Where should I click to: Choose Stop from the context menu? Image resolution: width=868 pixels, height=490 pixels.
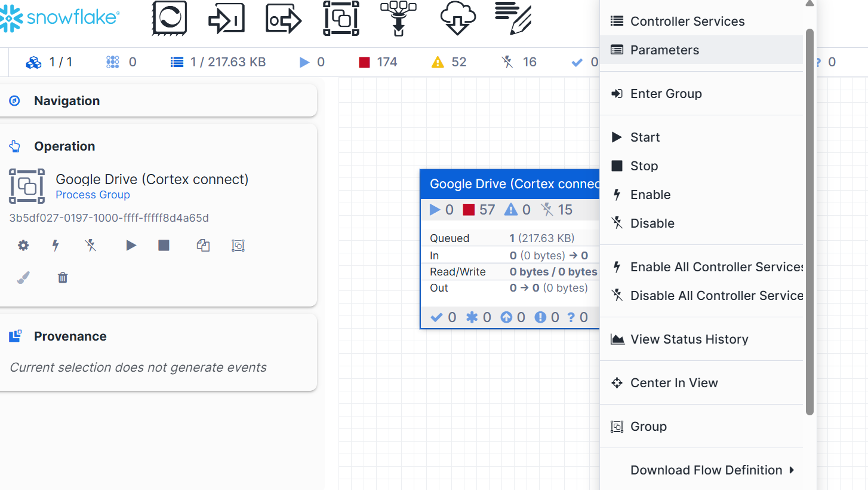pos(701,166)
